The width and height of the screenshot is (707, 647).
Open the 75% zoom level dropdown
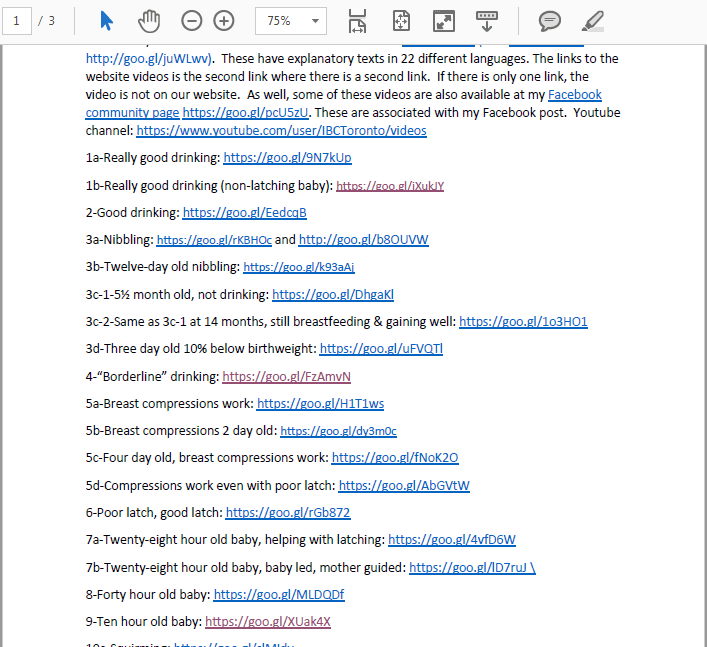pos(291,21)
